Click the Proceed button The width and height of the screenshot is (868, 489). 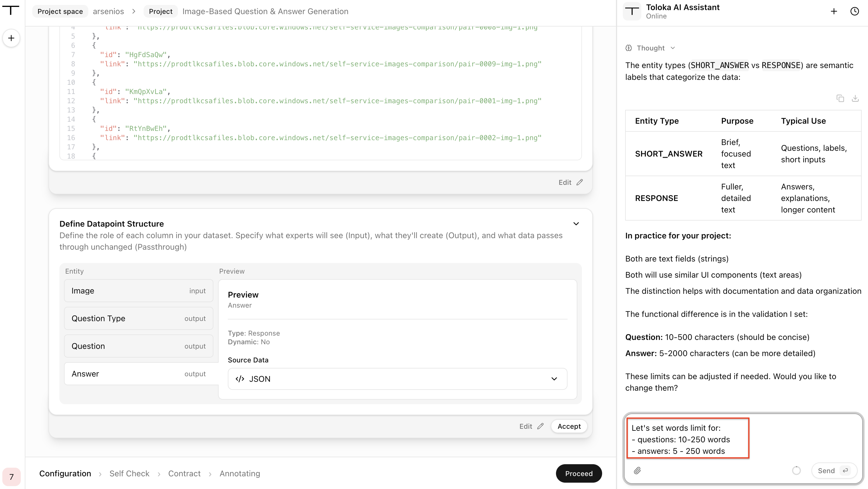(578, 473)
